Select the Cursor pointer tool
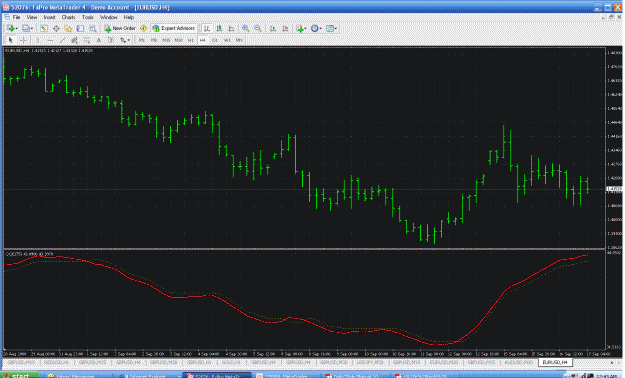This screenshot has width=625, height=378. 11,40
